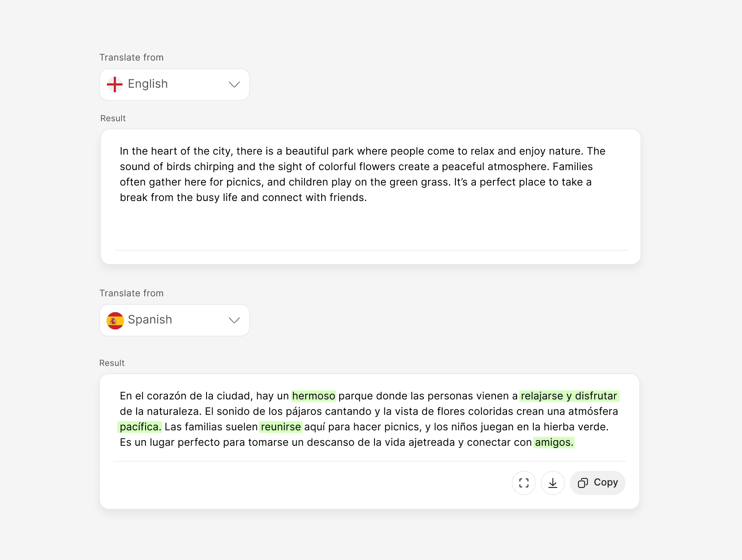This screenshot has width=742, height=560.
Task: Download the Spanish translation result
Action: tap(553, 483)
